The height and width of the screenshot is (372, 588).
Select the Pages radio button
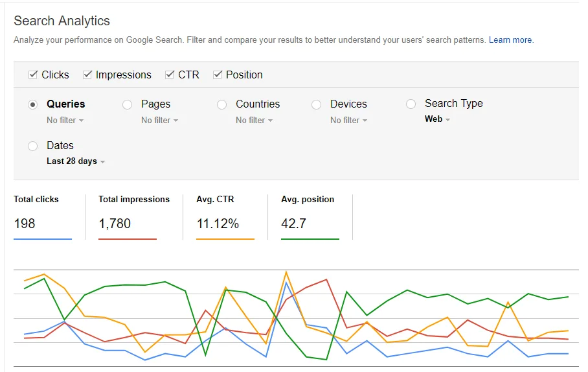click(x=127, y=104)
